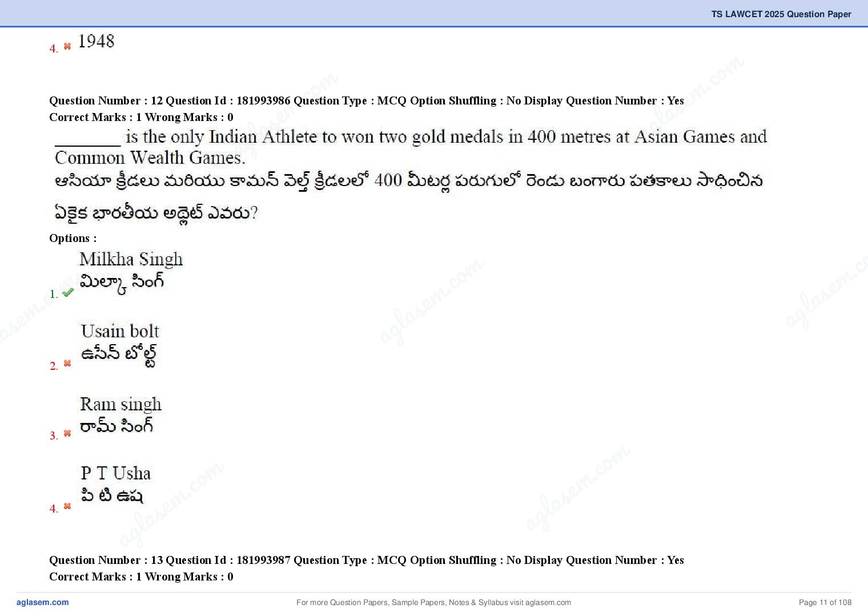Click the 'TS LAWCET 2025 Question Paper' header
This screenshot has width=868, height=613.
point(781,14)
